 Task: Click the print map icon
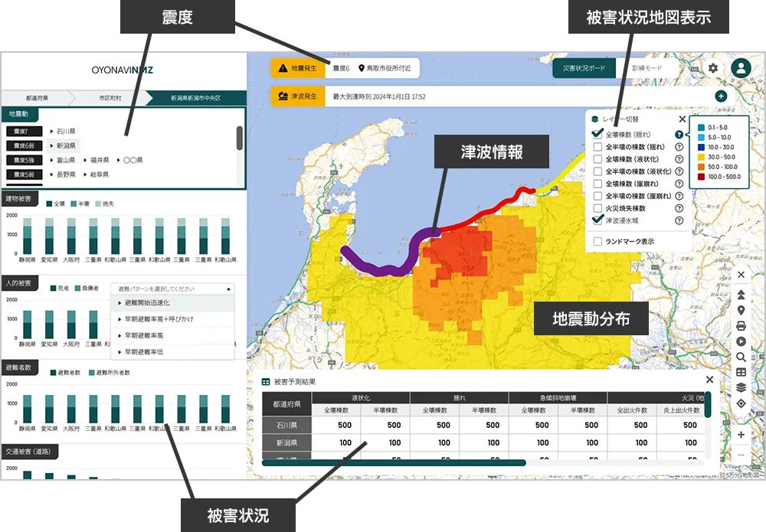741,326
